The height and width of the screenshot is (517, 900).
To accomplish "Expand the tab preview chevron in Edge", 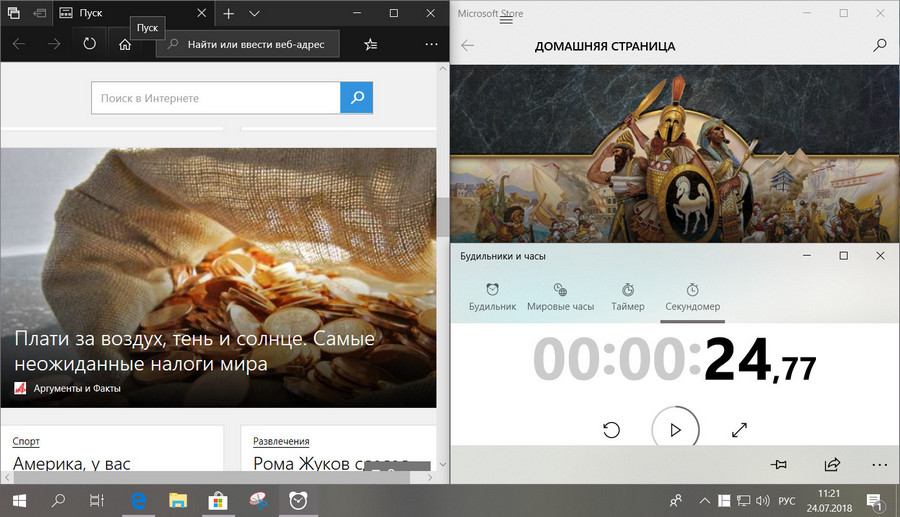I will click(254, 13).
